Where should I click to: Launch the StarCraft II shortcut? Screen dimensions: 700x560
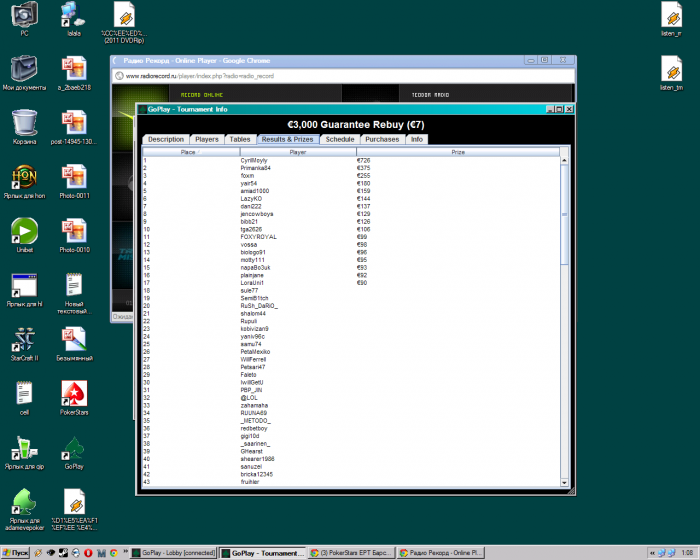click(24, 344)
